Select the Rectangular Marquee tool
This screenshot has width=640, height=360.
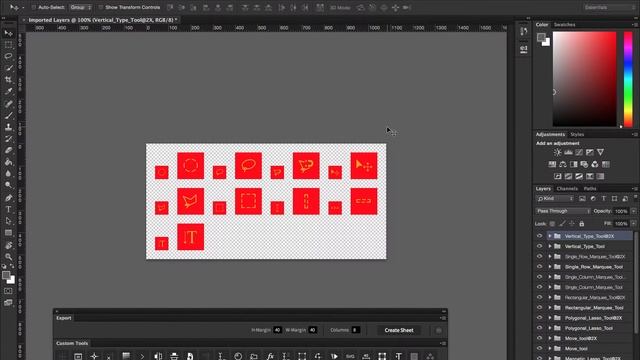(8, 45)
